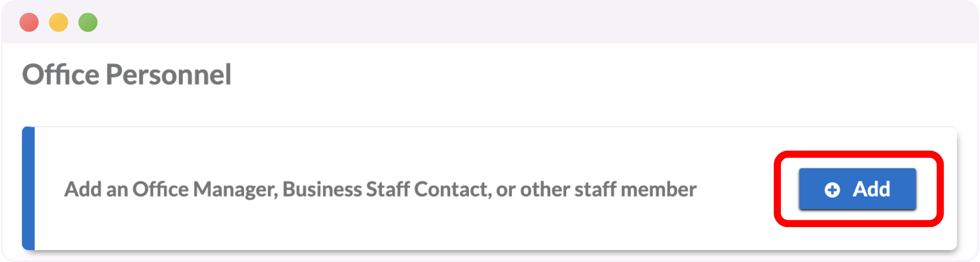The image size is (980, 262).
Task: Click the word 'Office' in page heading
Action: 61,75
